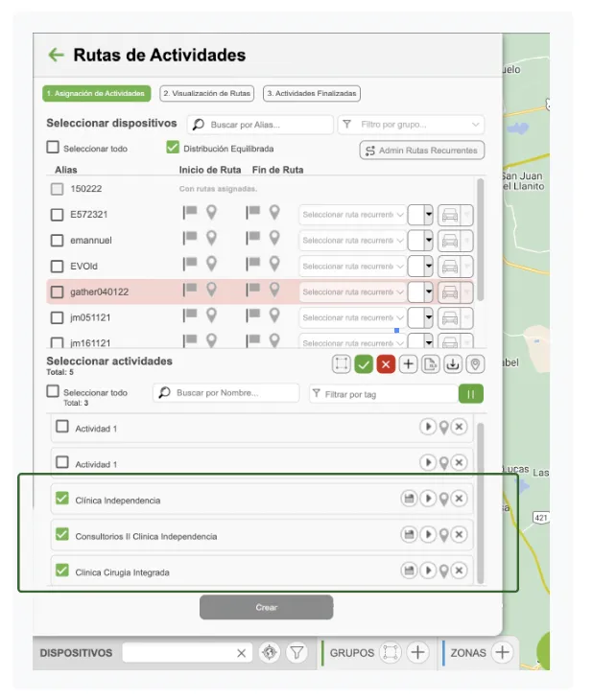
Task: Click play icon for Consultorios II Clínica Independencia
Action: tap(428, 534)
